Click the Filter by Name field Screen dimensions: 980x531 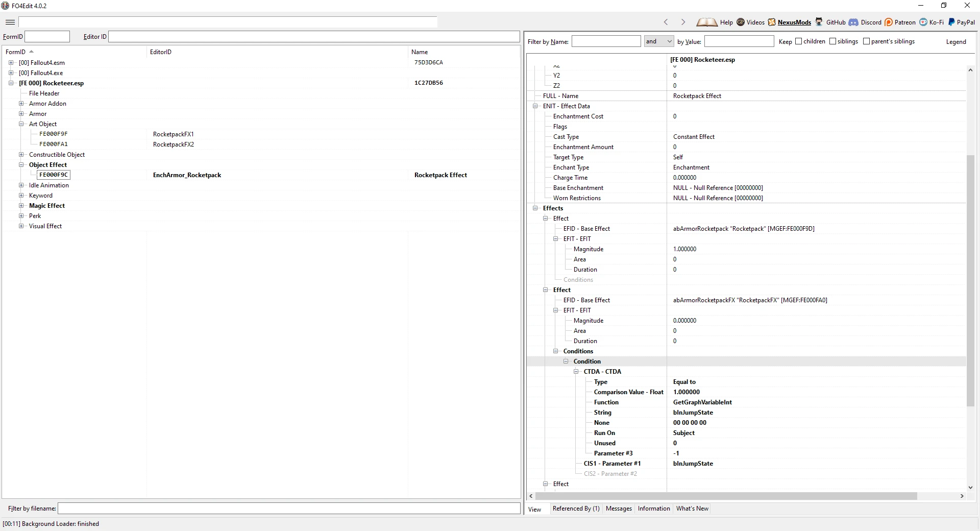tap(606, 41)
